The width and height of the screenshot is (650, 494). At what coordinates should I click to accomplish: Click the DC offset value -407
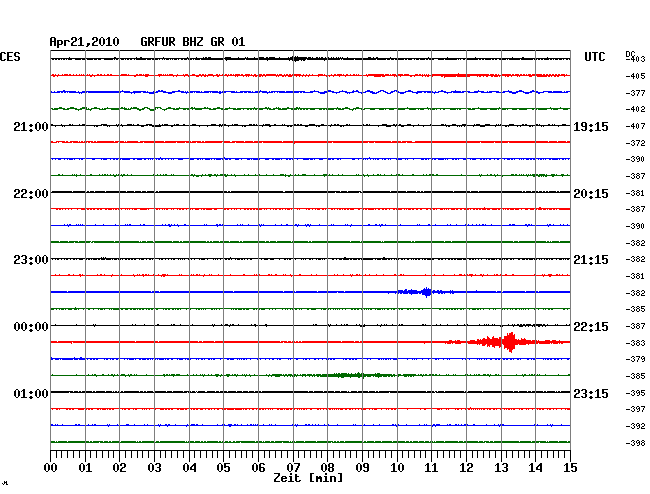pyautogui.click(x=635, y=126)
